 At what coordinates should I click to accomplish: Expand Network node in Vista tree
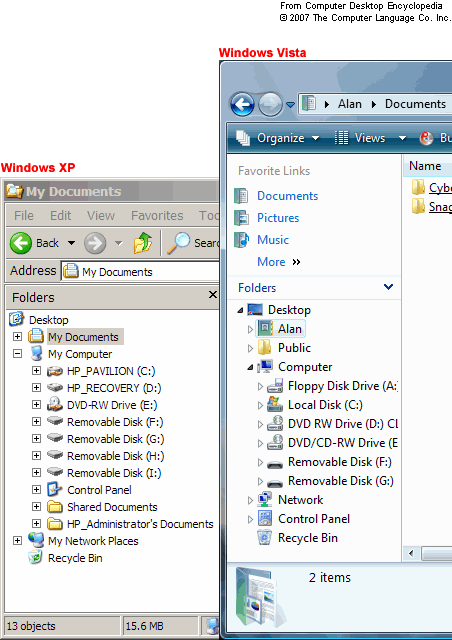click(x=251, y=500)
